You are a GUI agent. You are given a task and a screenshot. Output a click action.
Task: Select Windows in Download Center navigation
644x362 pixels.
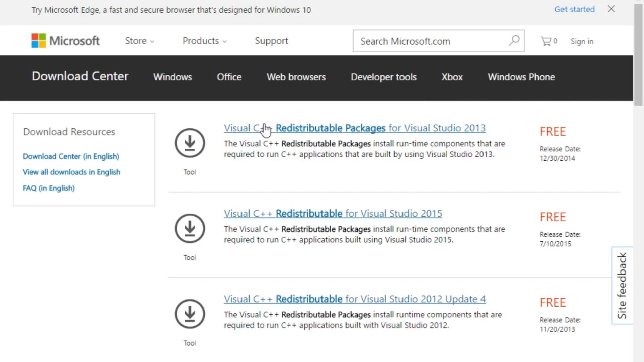[173, 77]
